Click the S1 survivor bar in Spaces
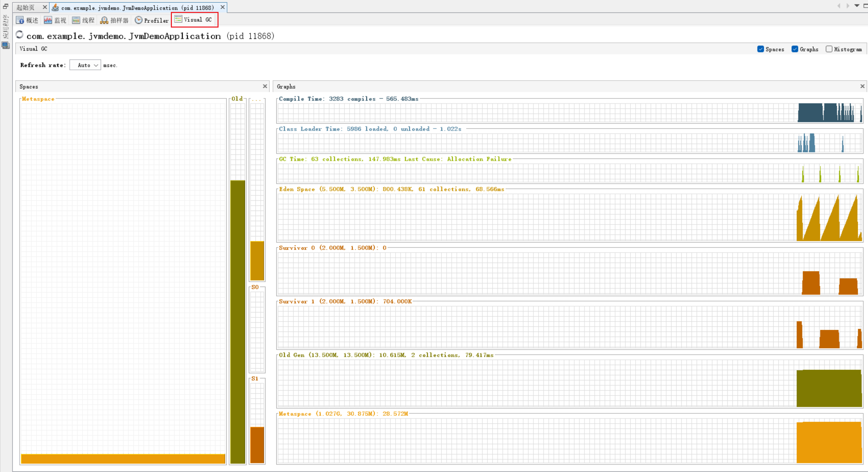Image resolution: width=868 pixels, height=472 pixels. 257,445
